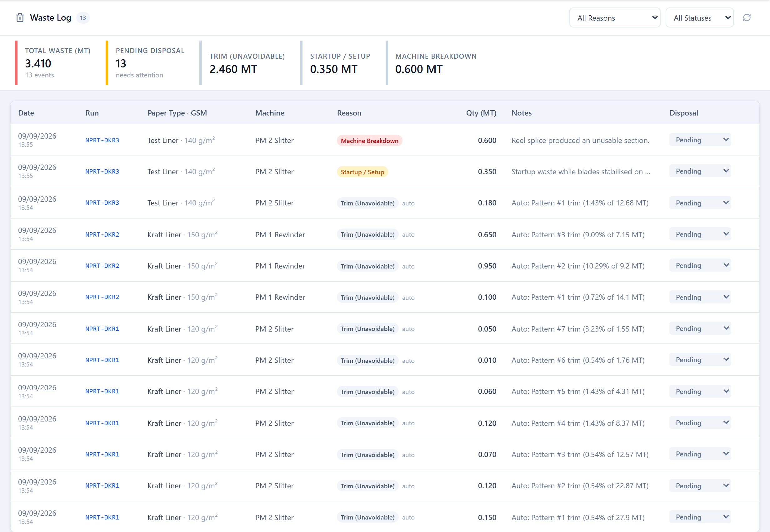
Task: Click note 'Auto: Pattern #5 trim (1.43% of 4.31 MT)'
Action: [578, 392]
